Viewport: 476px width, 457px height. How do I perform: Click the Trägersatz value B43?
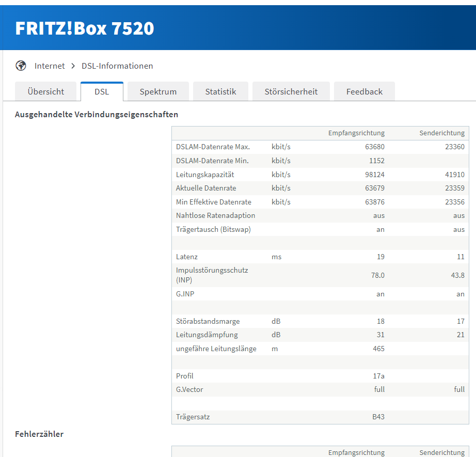(x=378, y=417)
